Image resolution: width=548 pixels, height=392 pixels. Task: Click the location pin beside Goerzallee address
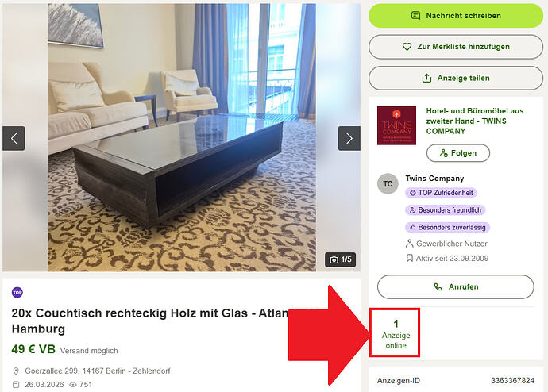pos(16,371)
